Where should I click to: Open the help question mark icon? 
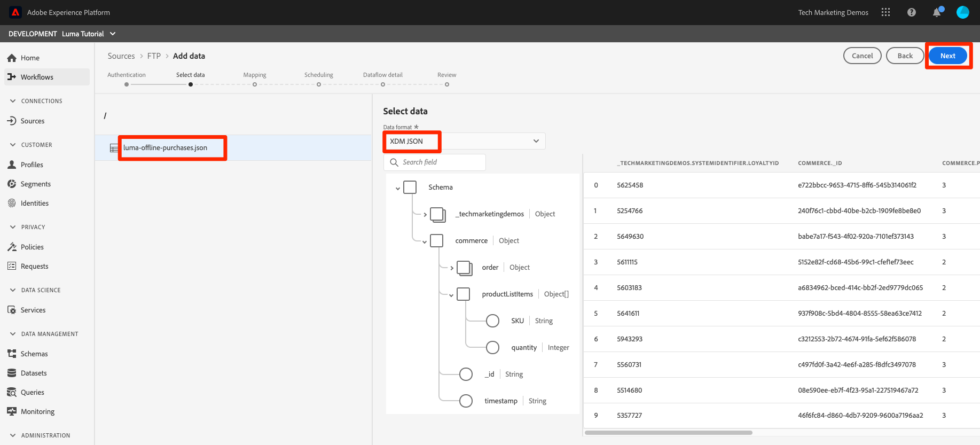pyautogui.click(x=912, y=12)
